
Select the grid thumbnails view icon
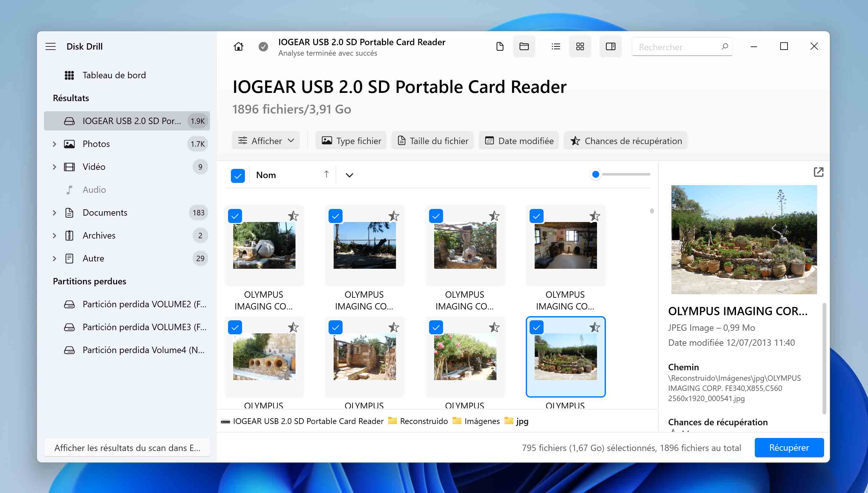pyautogui.click(x=580, y=46)
